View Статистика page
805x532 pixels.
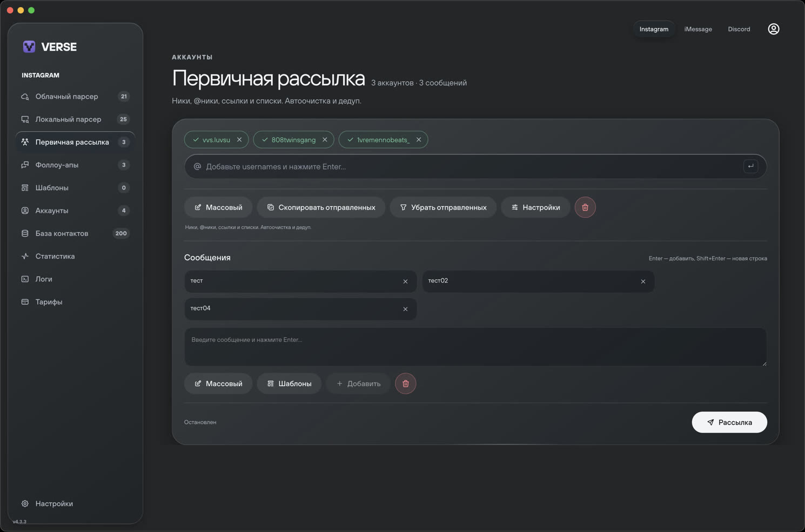click(x=75, y=257)
